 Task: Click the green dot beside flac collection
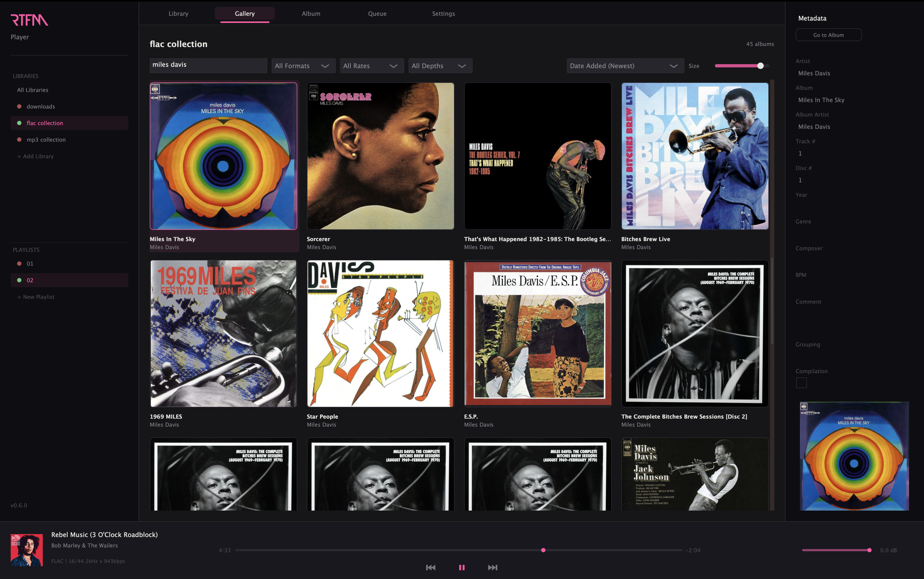pyautogui.click(x=19, y=123)
